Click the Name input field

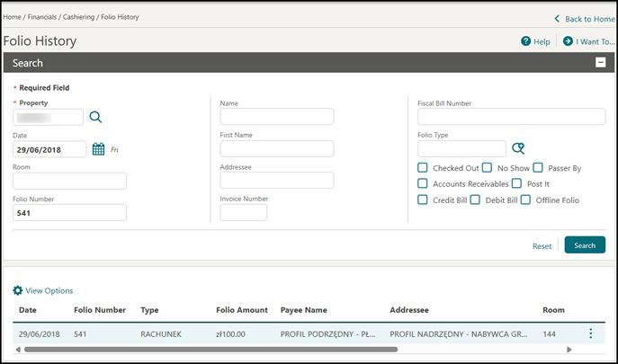pyautogui.click(x=277, y=117)
